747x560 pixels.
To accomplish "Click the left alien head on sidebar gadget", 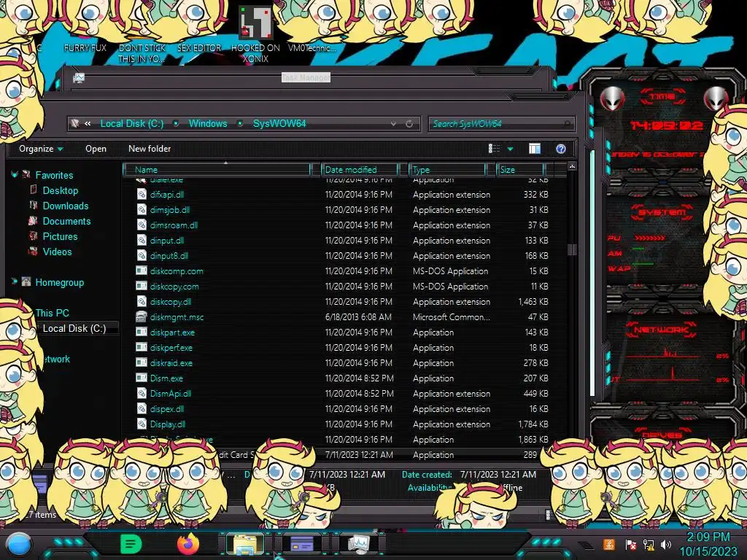I will click(x=612, y=98).
